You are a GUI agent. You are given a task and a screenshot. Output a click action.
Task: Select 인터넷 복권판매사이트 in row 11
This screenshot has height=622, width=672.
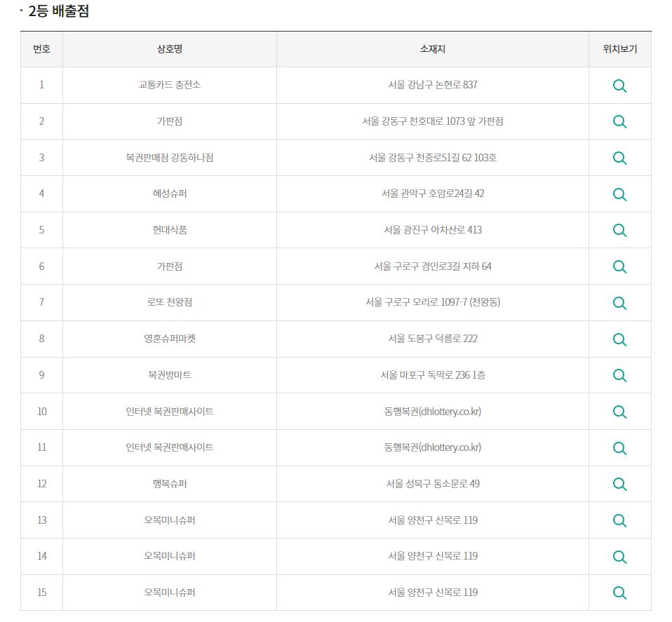pyautogui.click(x=170, y=447)
